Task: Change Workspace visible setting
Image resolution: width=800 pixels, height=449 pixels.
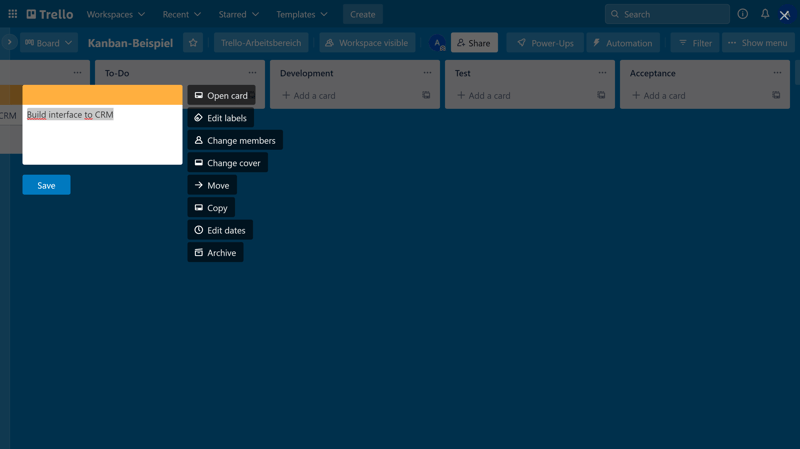Action: point(367,43)
